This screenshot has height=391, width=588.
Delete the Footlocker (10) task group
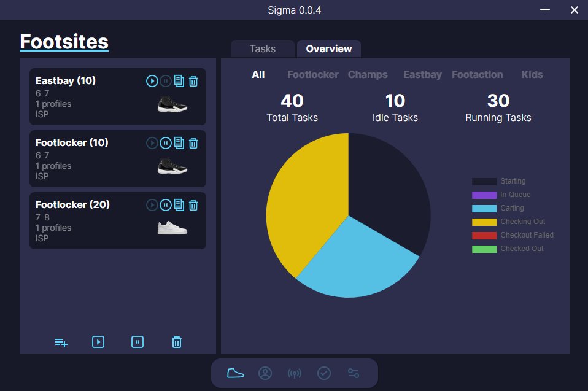[x=193, y=143]
